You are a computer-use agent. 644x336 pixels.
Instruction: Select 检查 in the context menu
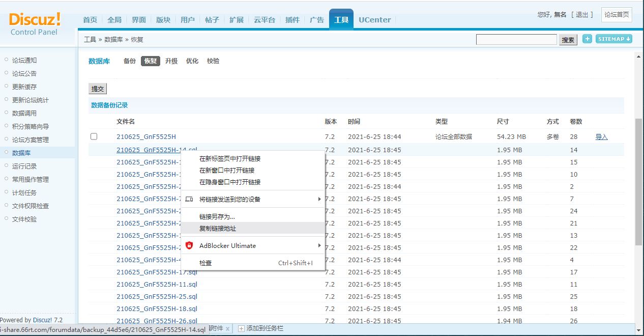tap(253, 263)
